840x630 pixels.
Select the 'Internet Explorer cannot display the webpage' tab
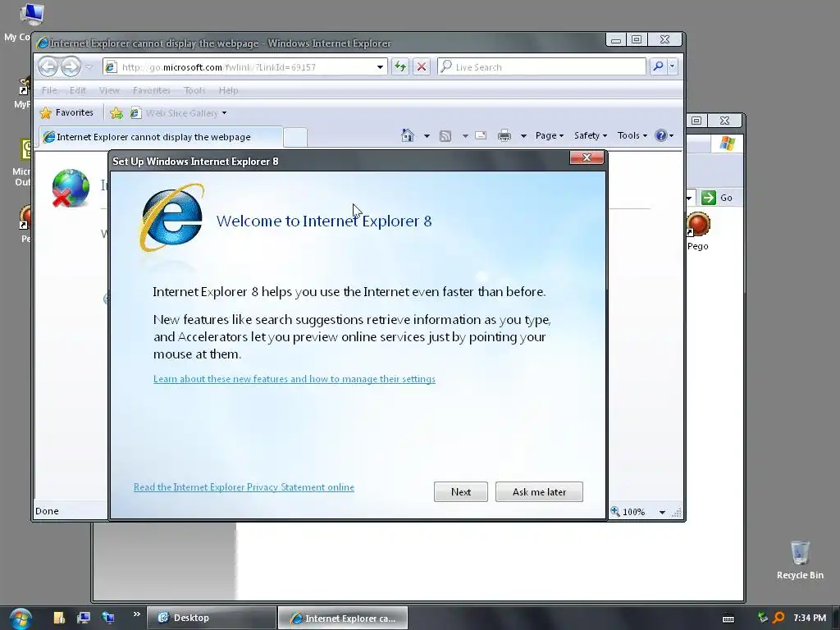pyautogui.click(x=160, y=137)
